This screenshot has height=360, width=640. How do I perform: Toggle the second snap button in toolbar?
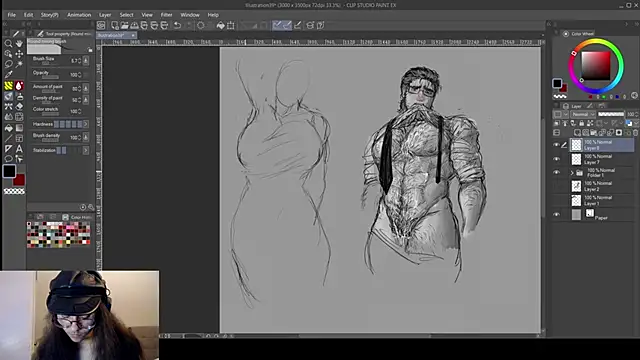(287, 25)
